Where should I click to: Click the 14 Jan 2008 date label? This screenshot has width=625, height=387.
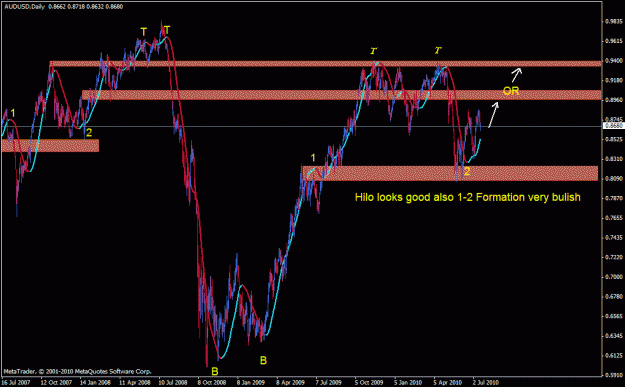pyautogui.click(x=95, y=382)
